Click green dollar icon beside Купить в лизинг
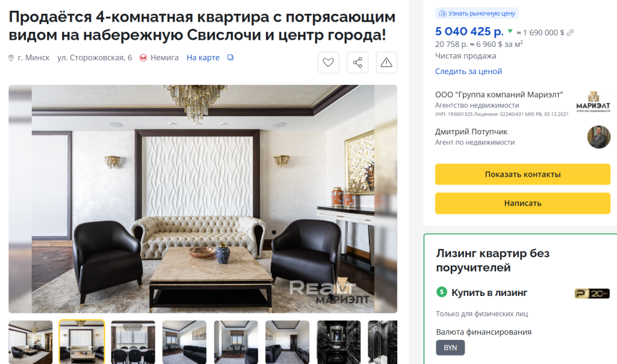The height and width of the screenshot is (364, 617). click(x=442, y=292)
